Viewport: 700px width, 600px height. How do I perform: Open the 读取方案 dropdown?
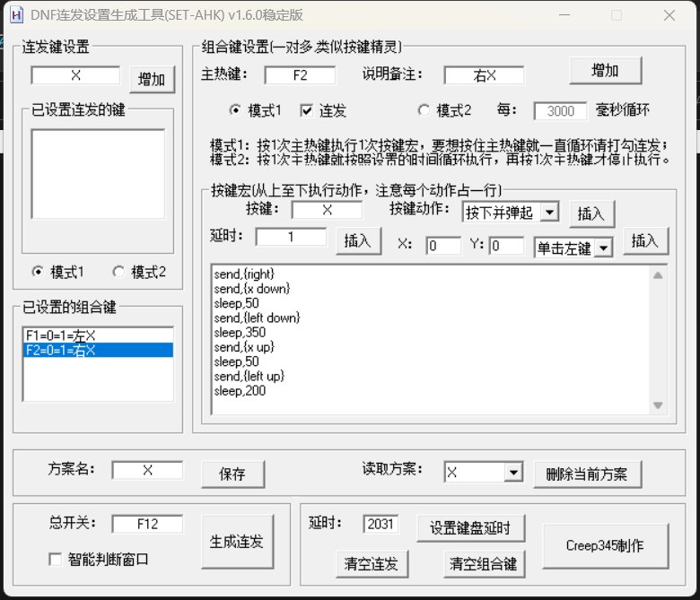(x=513, y=472)
